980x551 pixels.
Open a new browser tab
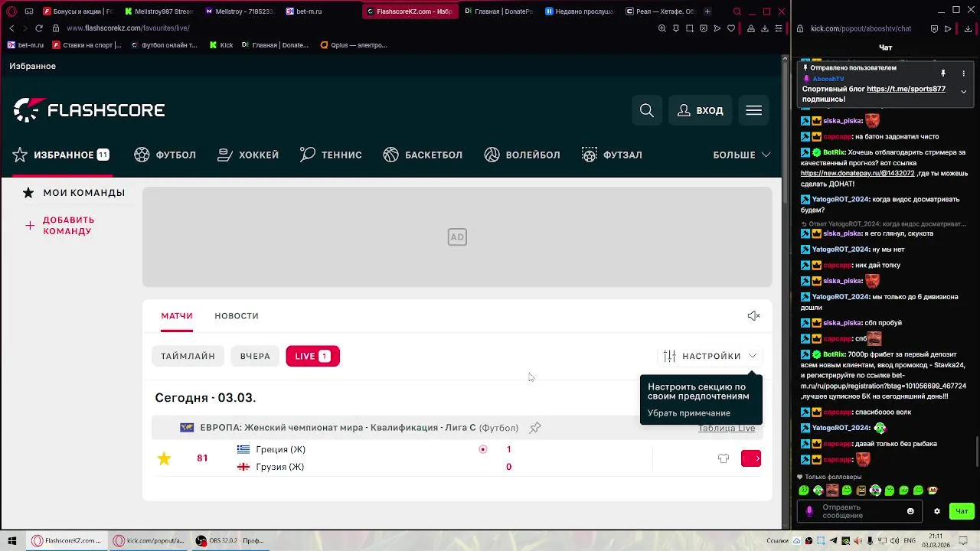point(707,11)
